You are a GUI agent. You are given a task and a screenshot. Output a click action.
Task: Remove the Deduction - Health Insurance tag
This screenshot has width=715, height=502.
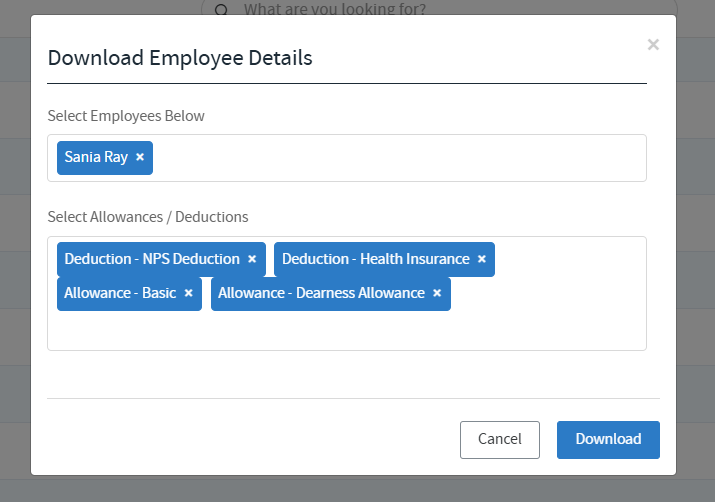(x=482, y=259)
